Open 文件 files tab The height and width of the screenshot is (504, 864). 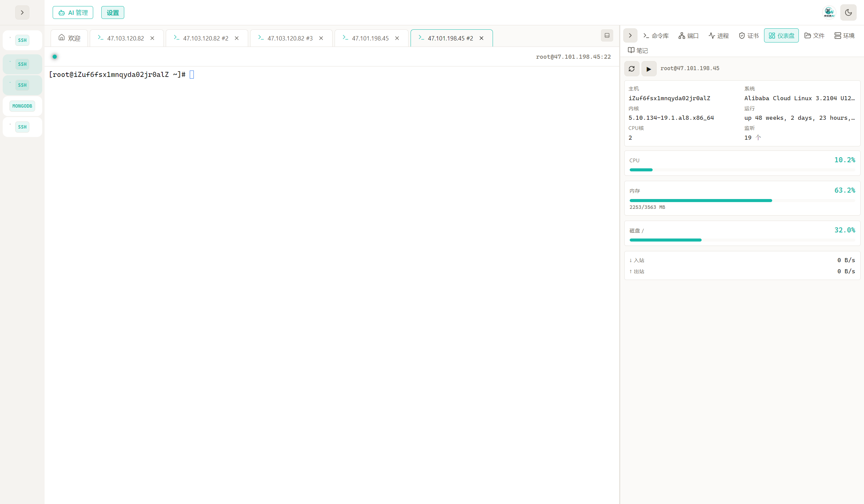pyautogui.click(x=814, y=36)
